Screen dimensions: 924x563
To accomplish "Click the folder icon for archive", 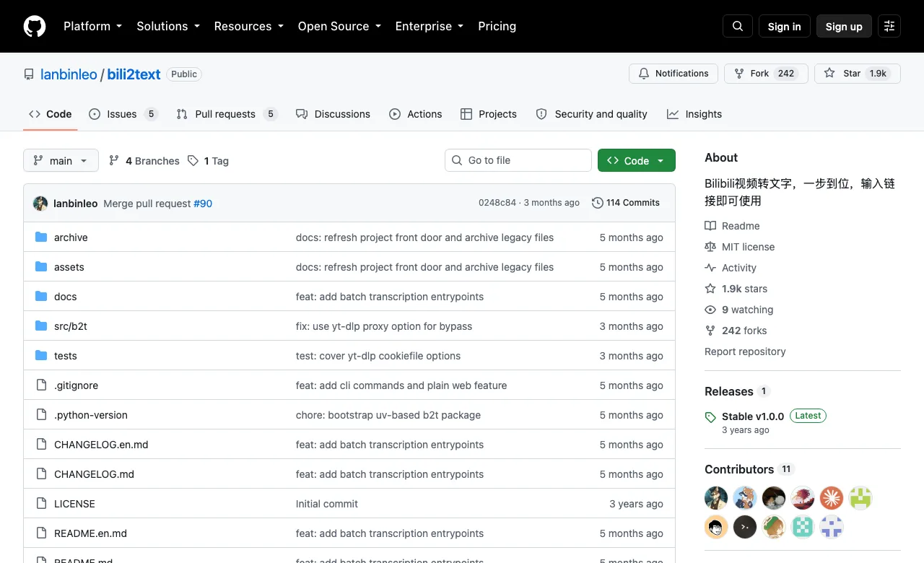I will pos(41,237).
